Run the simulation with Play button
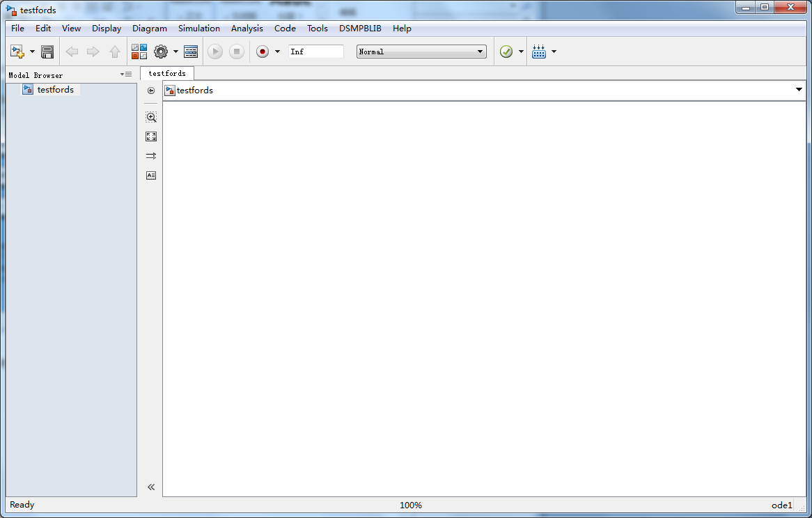812x518 pixels. pyautogui.click(x=215, y=52)
